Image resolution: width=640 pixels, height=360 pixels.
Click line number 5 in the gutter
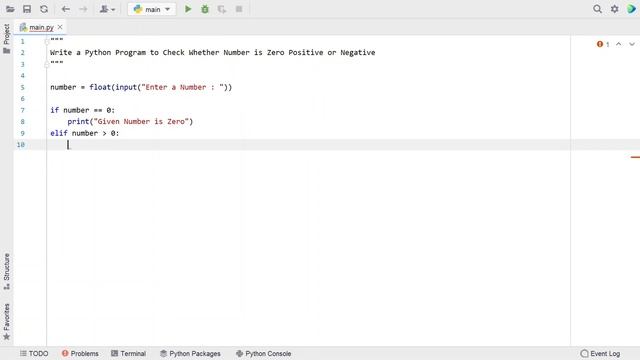[22, 87]
